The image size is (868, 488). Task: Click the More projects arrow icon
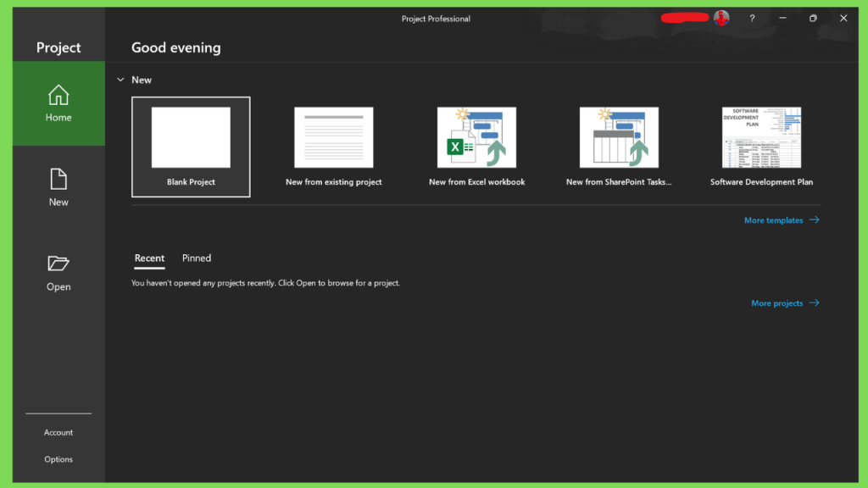click(x=815, y=303)
